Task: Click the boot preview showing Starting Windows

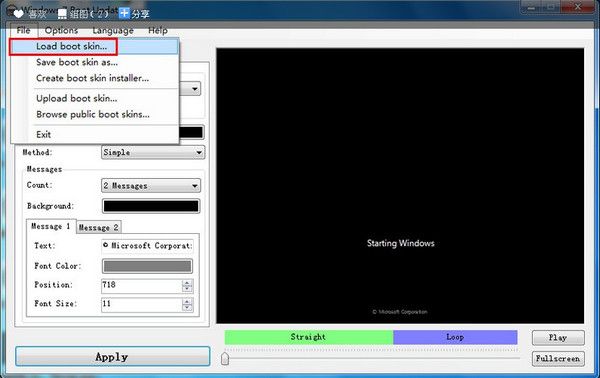Action: click(400, 186)
